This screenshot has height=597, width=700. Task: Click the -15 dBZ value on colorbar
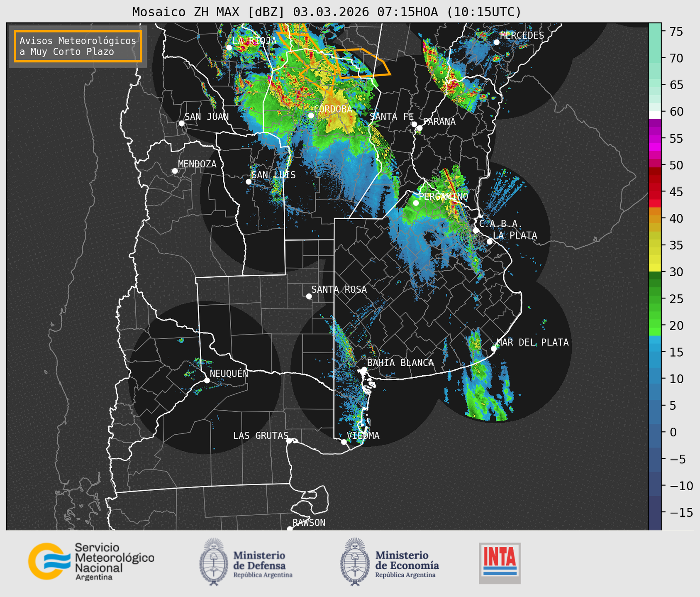681,512
